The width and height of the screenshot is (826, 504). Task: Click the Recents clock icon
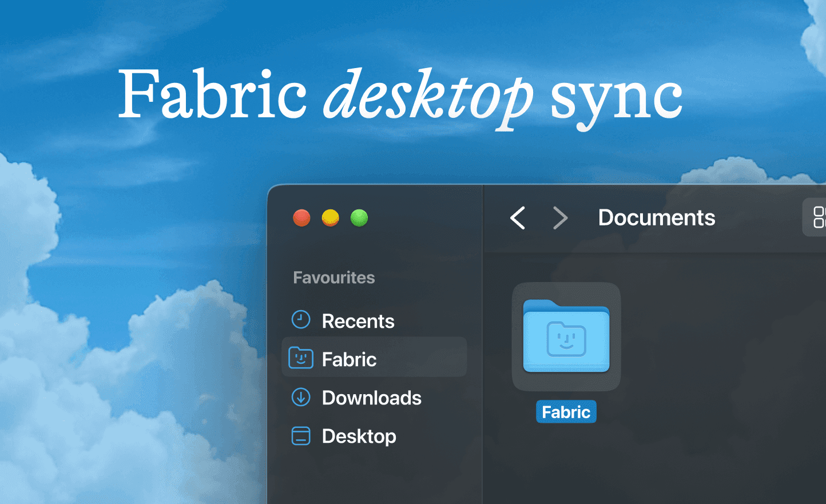tap(301, 320)
